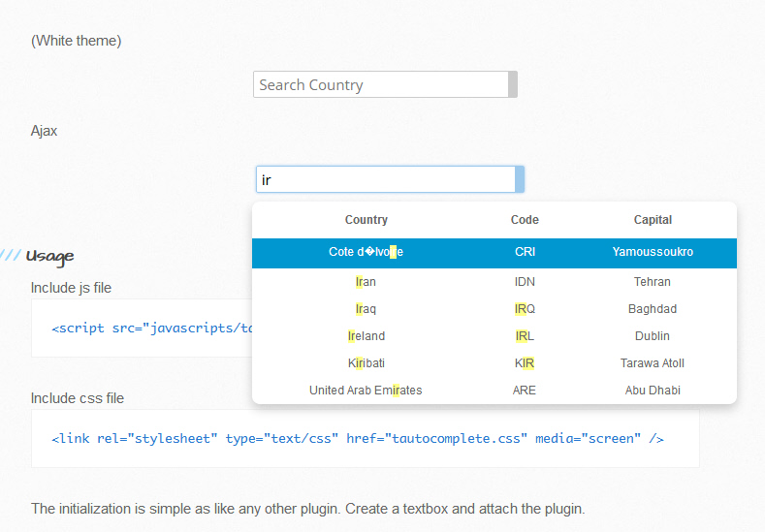Click the Ajax search textbox containing 'ir'
The height and width of the screenshot is (532, 765).
384,180
